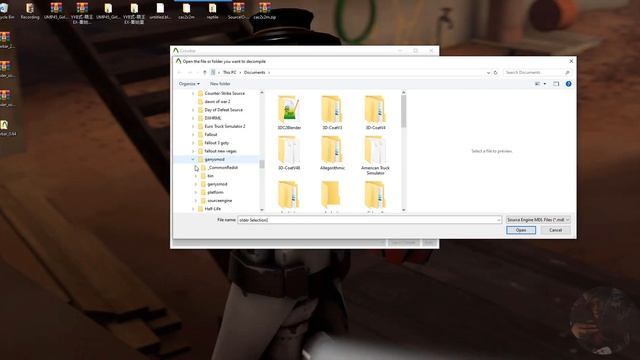Open the Recycle Bin desktop icon
The image size is (640, 360).
[5, 11]
